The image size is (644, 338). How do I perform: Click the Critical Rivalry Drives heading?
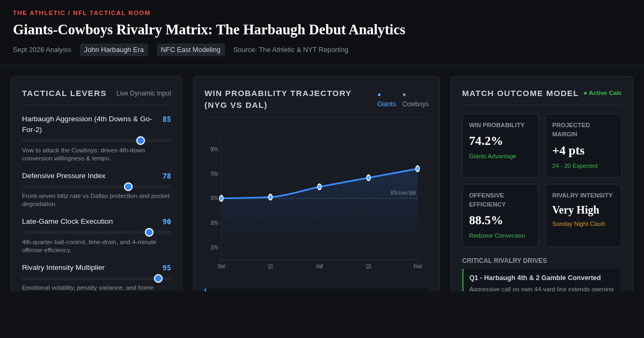pyautogui.click(x=504, y=261)
